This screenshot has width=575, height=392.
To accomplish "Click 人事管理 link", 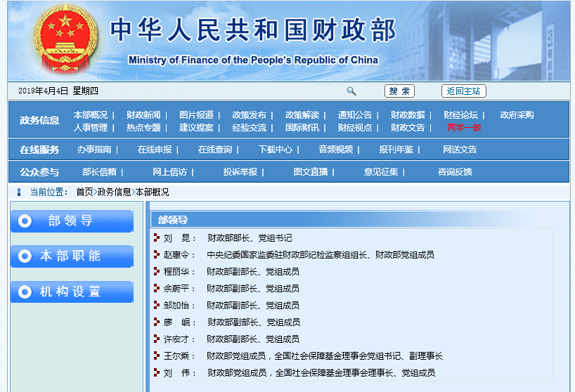I will tap(91, 127).
